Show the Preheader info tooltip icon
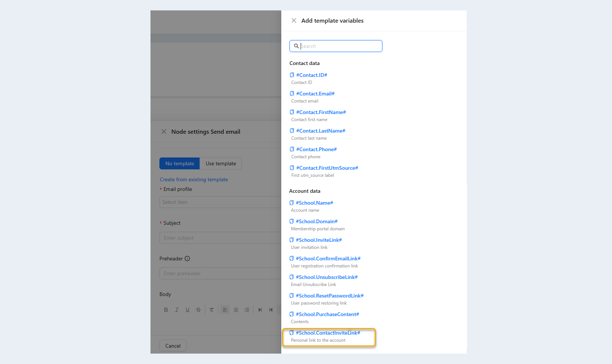The width and height of the screenshot is (612, 364). tap(187, 259)
